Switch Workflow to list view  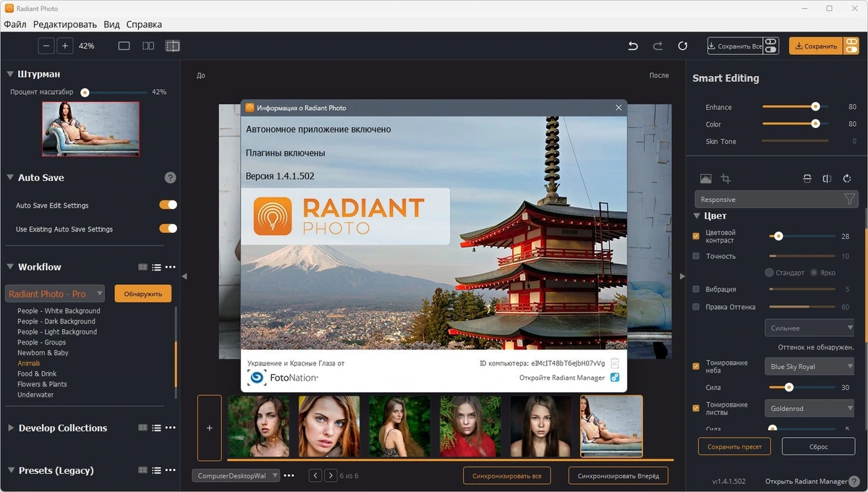click(156, 267)
